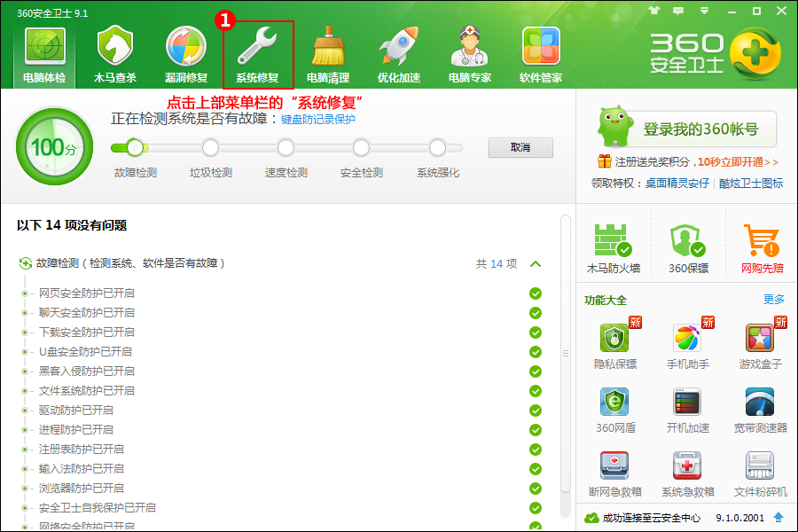798x532 pixels.
Task: Open the feedback message icon in title bar
Action: click(678, 11)
